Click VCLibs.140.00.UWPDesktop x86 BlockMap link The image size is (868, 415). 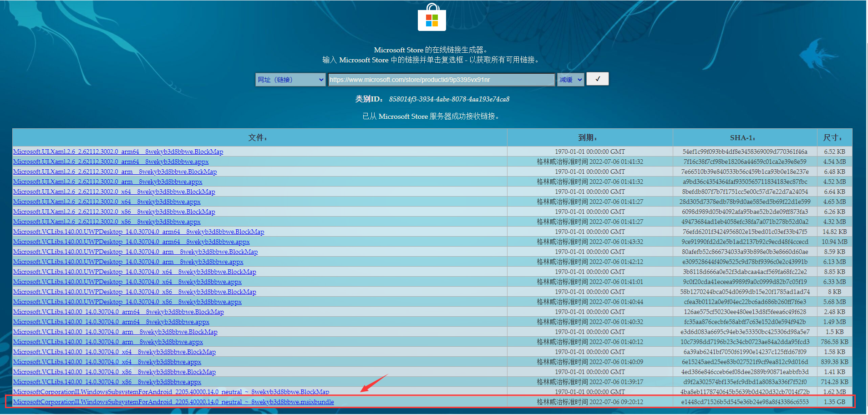pyautogui.click(x=134, y=292)
